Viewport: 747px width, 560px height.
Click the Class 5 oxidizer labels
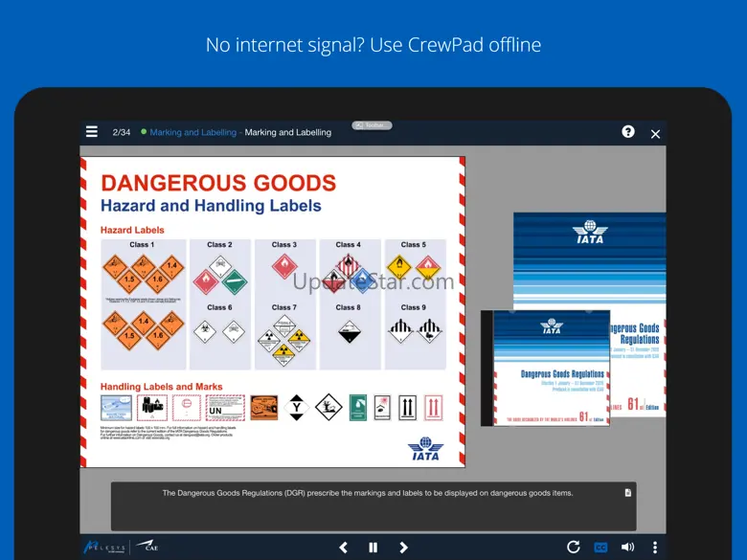tap(414, 267)
